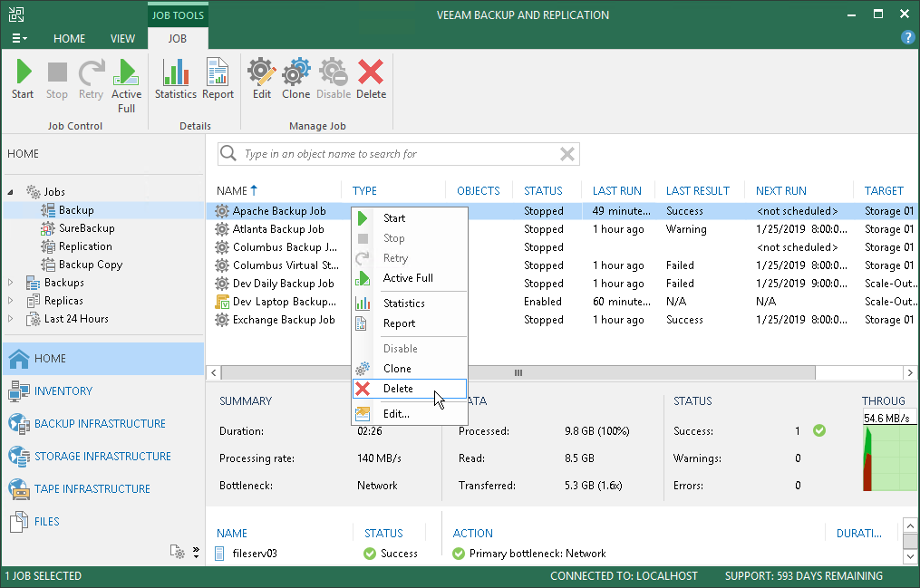The height and width of the screenshot is (588, 920).
Task: Select Replication in the tree
Action: click(x=85, y=246)
